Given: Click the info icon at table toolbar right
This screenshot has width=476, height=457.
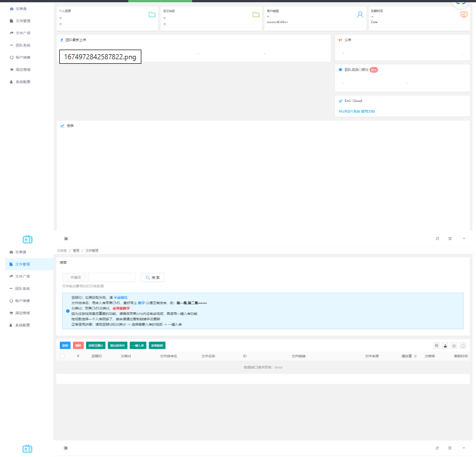Looking at the screenshot, I should pos(463,345).
